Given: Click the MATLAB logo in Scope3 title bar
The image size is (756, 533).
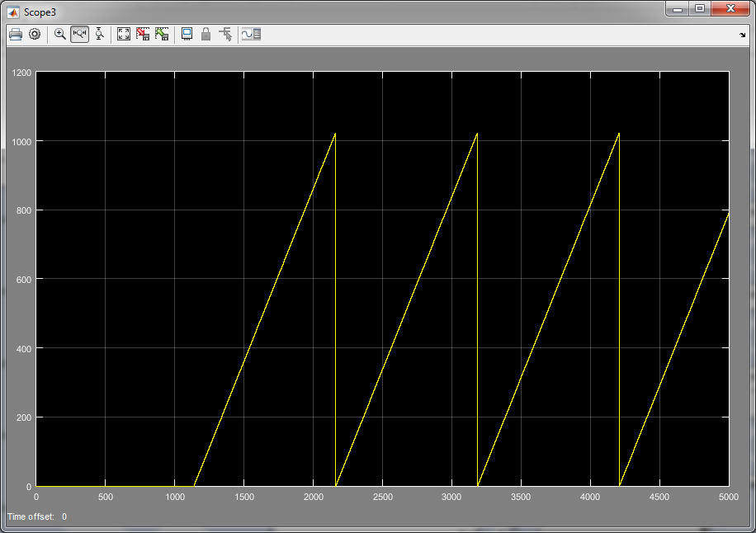Looking at the screenshot, I should [13, 12].
